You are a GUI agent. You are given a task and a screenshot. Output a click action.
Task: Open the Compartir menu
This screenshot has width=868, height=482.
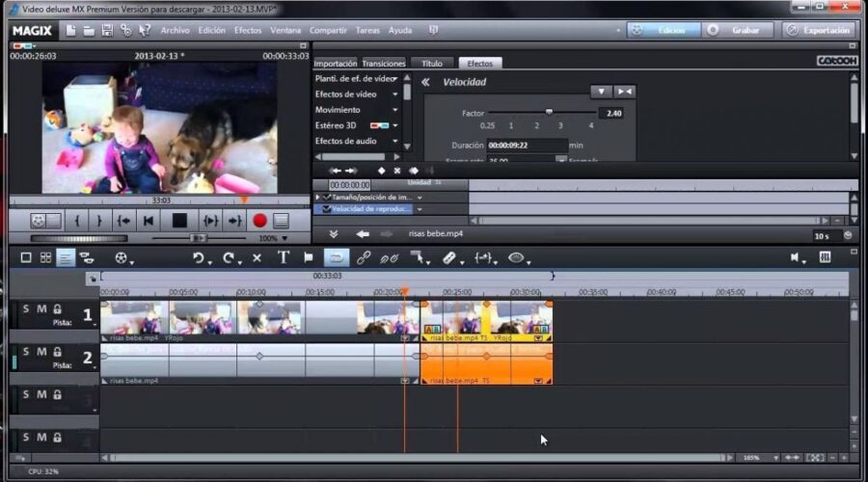click(x=328, y=31)
